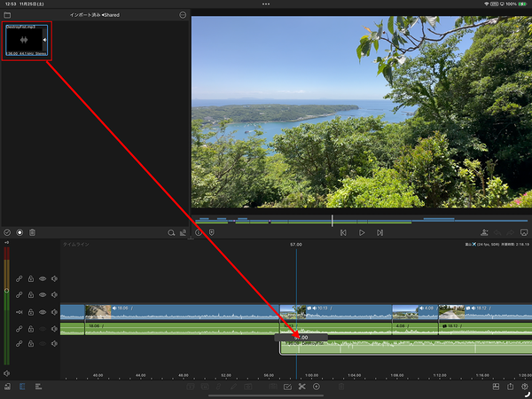Screen dimensions: 532x399
Task: Select the green 18.12 audio clip
Action: click(486, 329)
